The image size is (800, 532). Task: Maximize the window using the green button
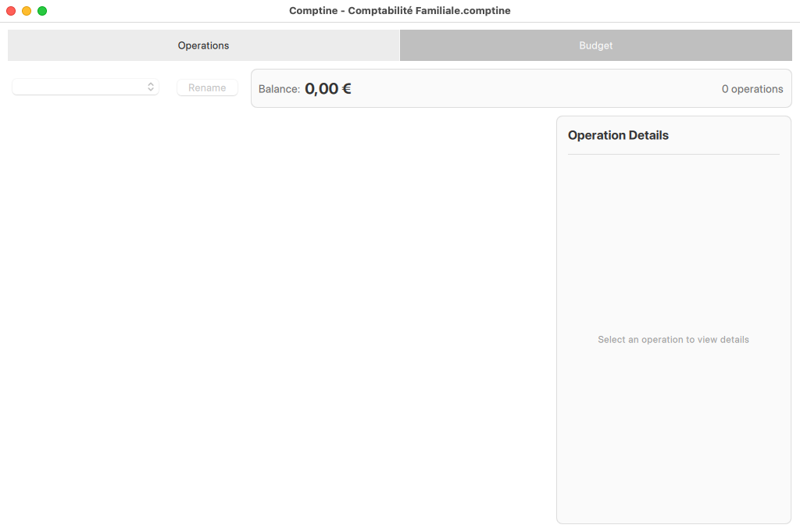(x=42, y=11)
